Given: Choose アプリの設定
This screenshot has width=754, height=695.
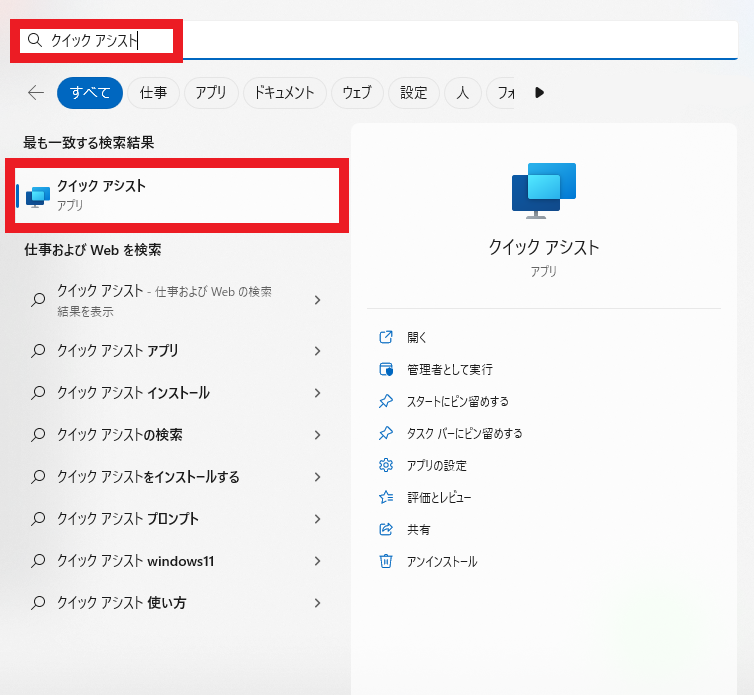Looking at the screenshot, I should click(x=437, y=466).
